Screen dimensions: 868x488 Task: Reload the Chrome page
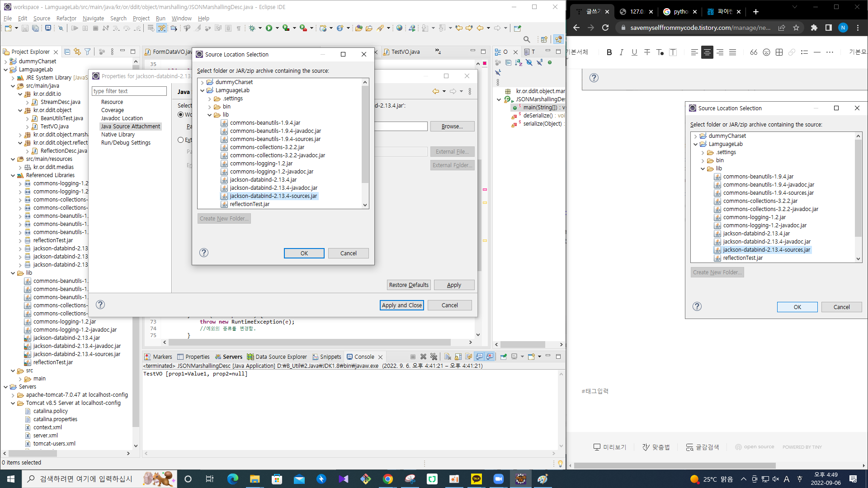(x=605, y=28)
